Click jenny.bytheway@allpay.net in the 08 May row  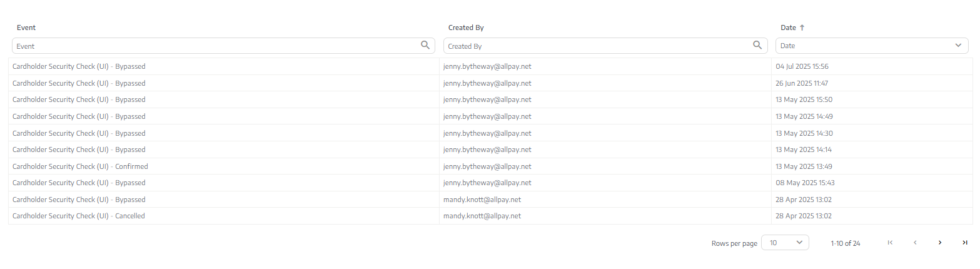(487, 183)
